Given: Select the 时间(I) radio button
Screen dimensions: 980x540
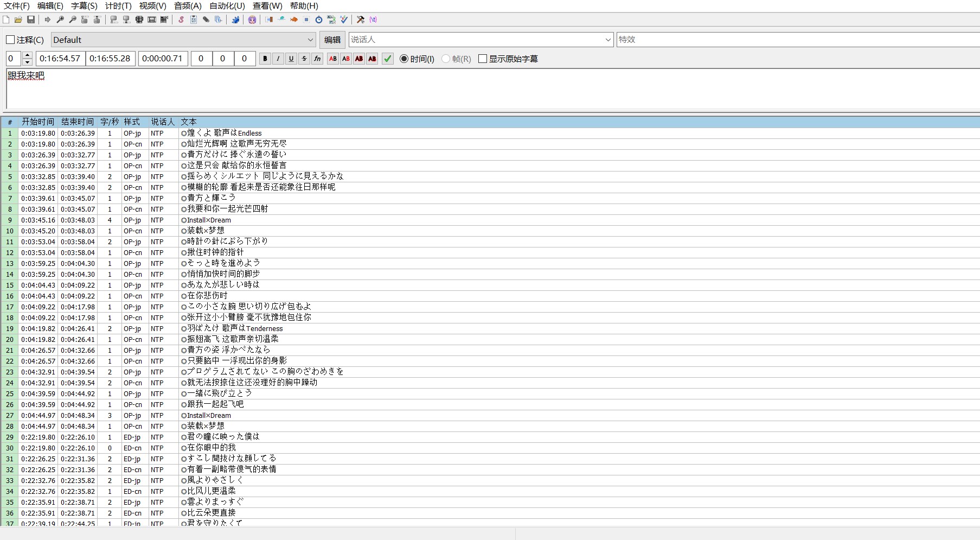Looking at the screenshot, I should coord(404,59).
